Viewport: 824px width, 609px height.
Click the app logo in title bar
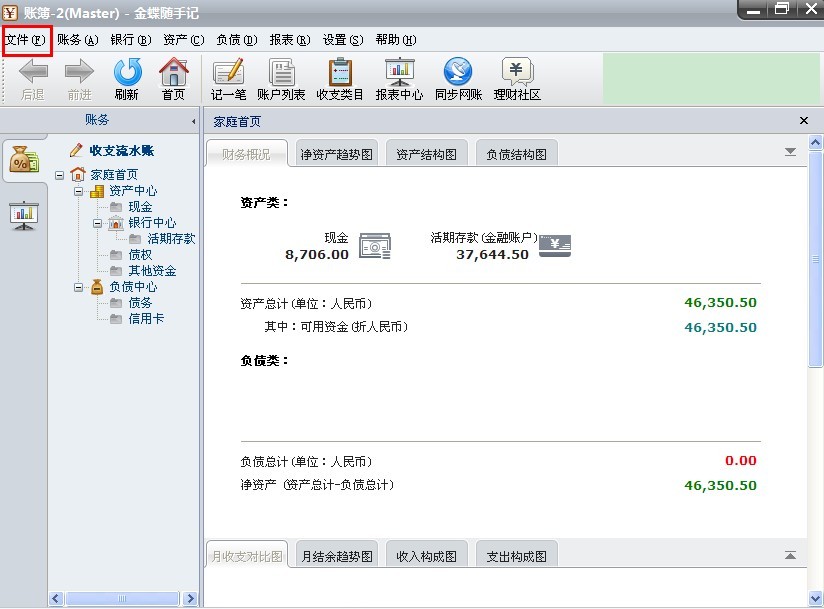click(10, 12)
